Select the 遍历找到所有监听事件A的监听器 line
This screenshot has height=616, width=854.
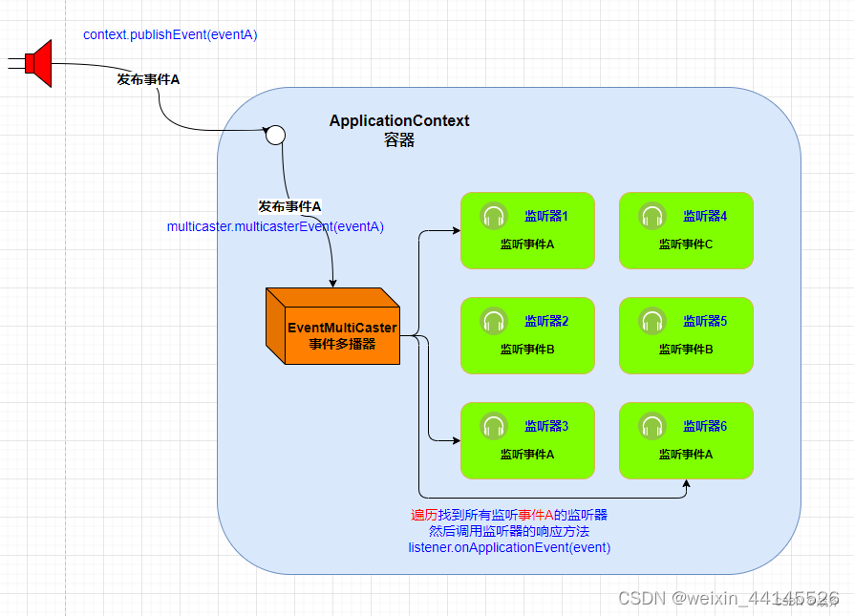click(509, 515)
